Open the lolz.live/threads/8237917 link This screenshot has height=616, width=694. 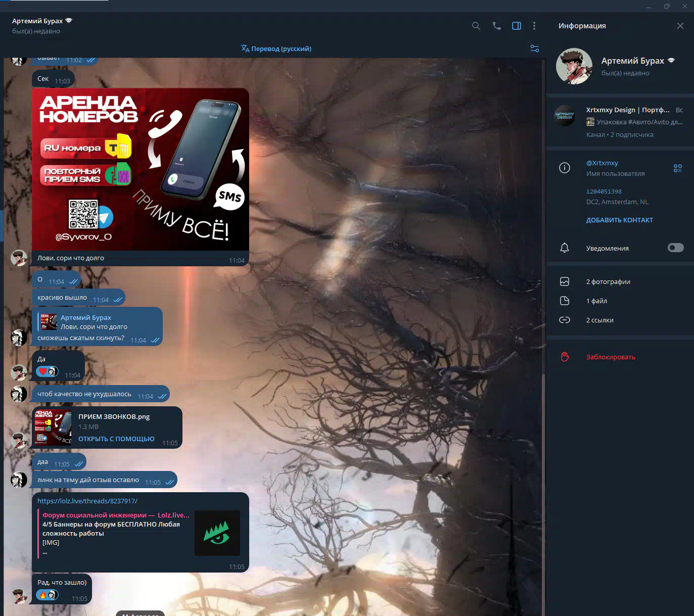87,501
